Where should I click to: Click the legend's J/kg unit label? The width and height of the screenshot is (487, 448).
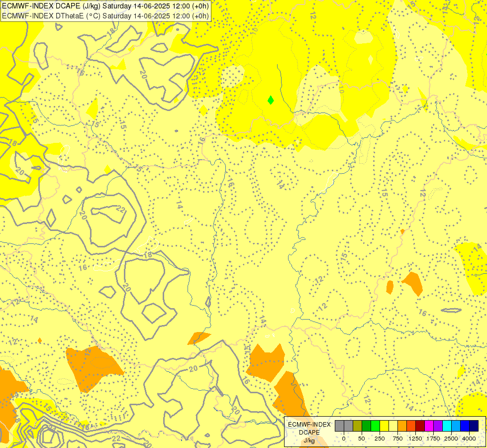[309, 441]
